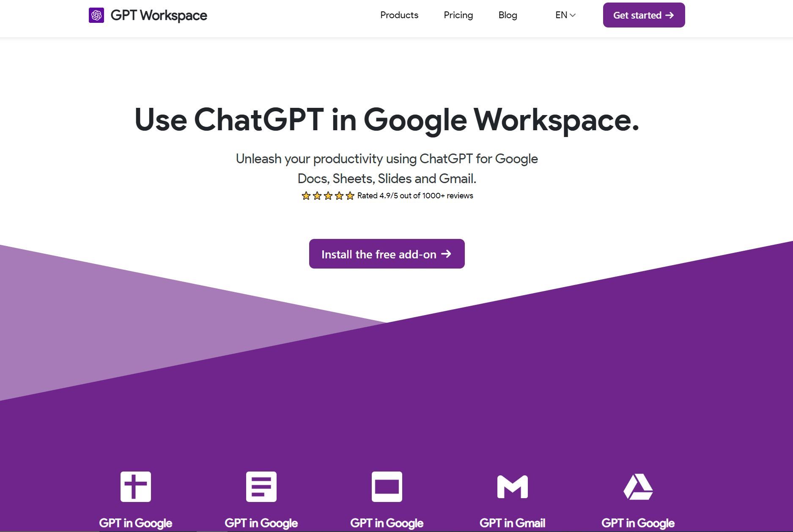Screen dimensions: 793x532
Task: Open the Google Sheets grid icon
Action: [136, 487]
